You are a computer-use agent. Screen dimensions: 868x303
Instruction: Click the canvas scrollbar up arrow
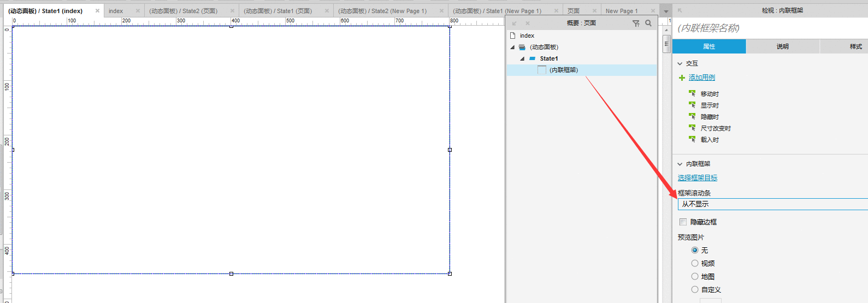(x=666, y=30)
